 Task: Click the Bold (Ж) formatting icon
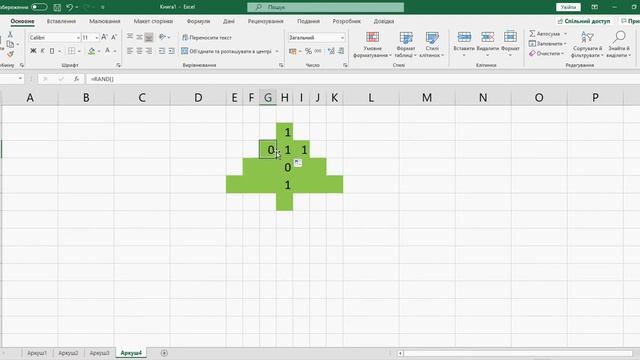[33, 51]
